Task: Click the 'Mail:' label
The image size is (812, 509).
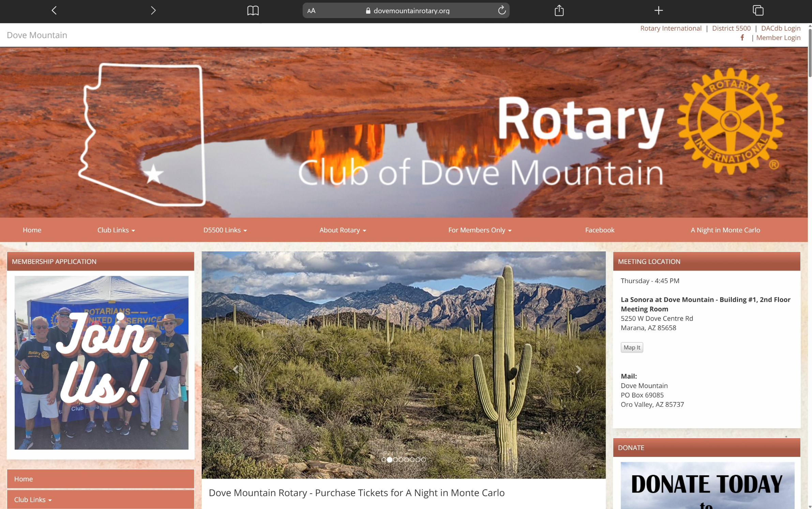Action: click(x=629, y=376)
